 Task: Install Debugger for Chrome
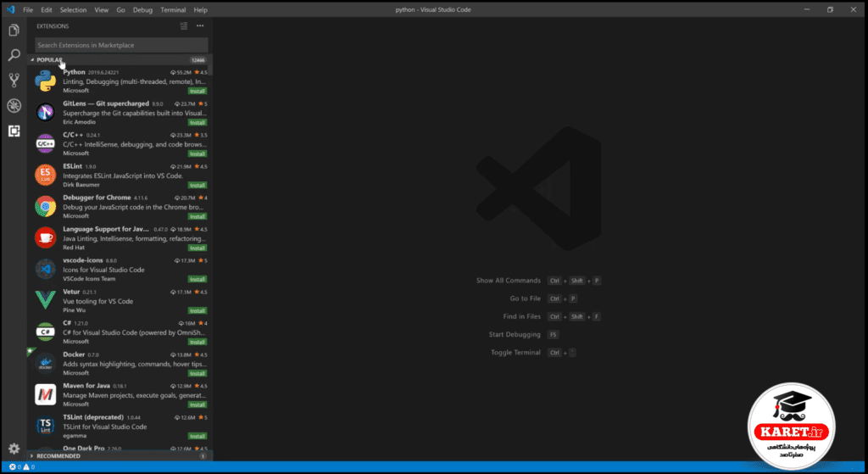(197, 216)
